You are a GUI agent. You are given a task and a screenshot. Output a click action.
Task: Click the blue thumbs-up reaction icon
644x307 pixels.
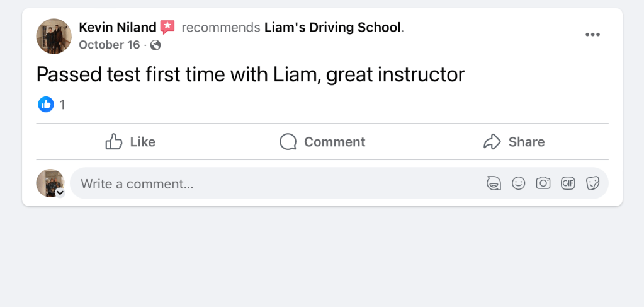click(x=46, y=105)
